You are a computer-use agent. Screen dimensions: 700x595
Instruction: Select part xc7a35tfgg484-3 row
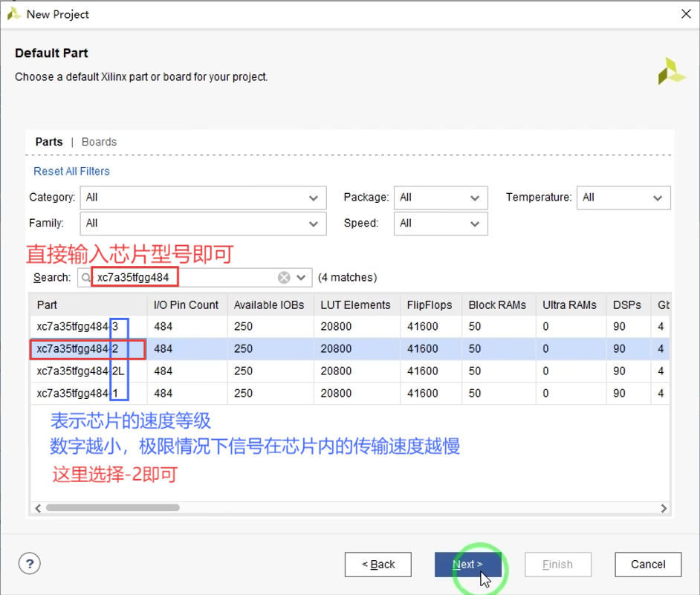point(349,327)
